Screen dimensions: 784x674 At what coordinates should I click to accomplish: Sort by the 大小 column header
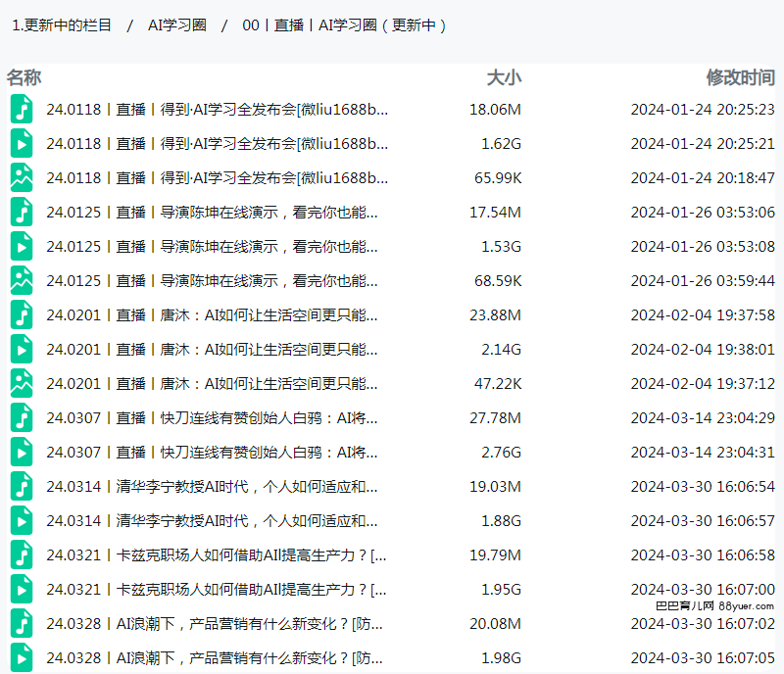coord(504,77)
